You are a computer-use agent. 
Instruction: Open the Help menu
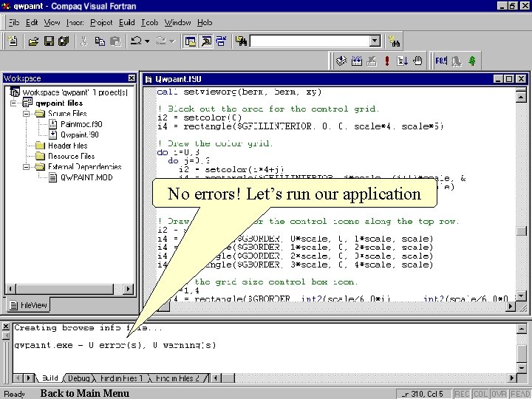coord(205,22)
